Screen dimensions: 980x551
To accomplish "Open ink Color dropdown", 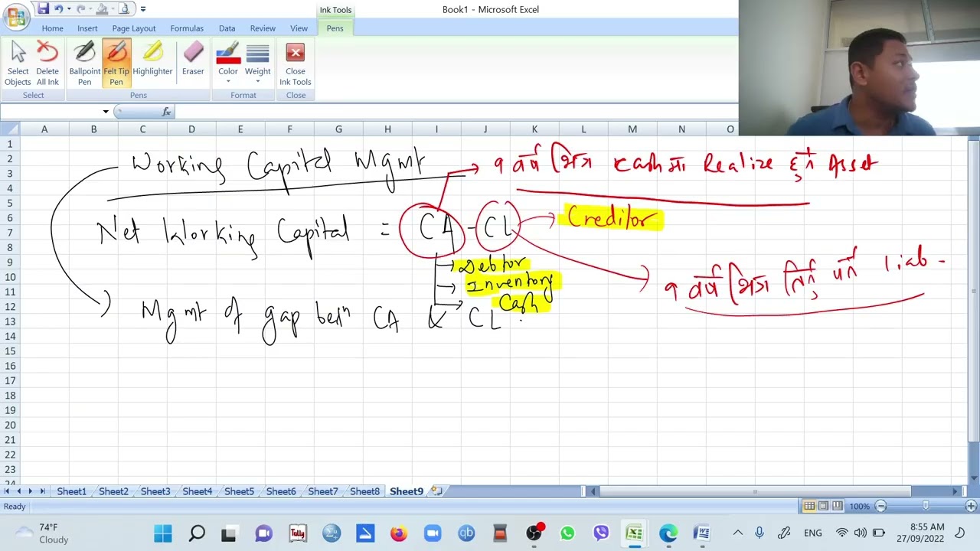I will tap(228, 64).
